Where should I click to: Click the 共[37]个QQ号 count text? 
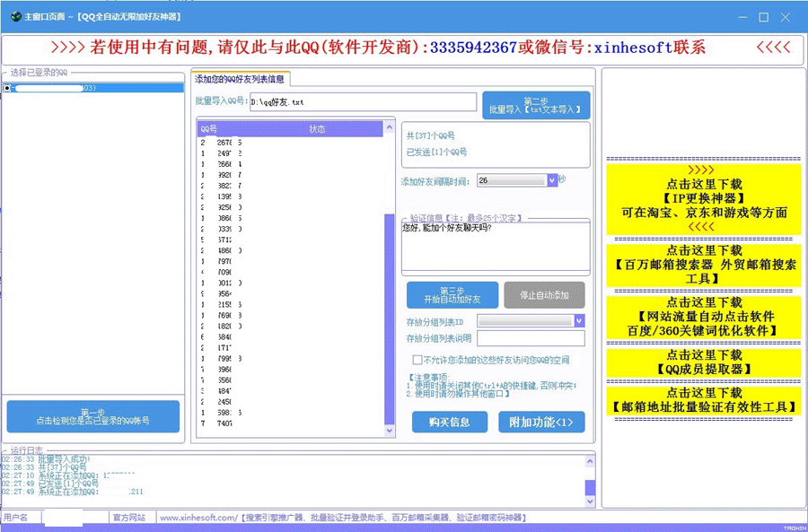point(430,136)
